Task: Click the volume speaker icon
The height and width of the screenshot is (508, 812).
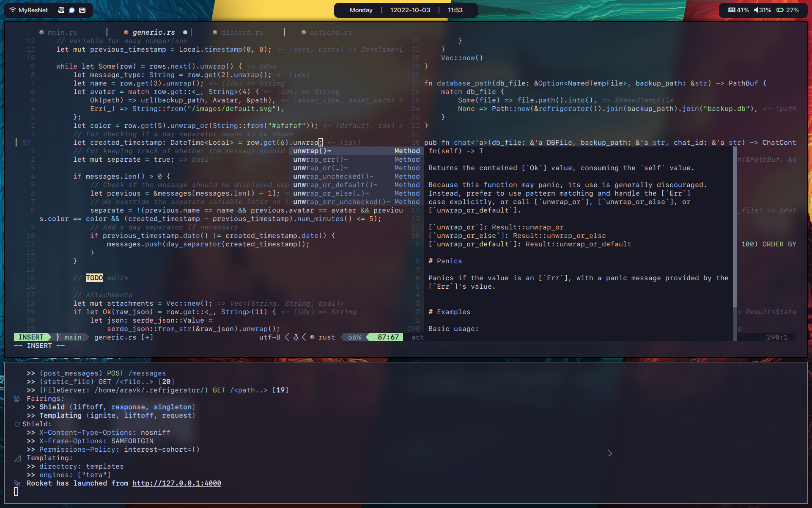Action: pos(756,10)
